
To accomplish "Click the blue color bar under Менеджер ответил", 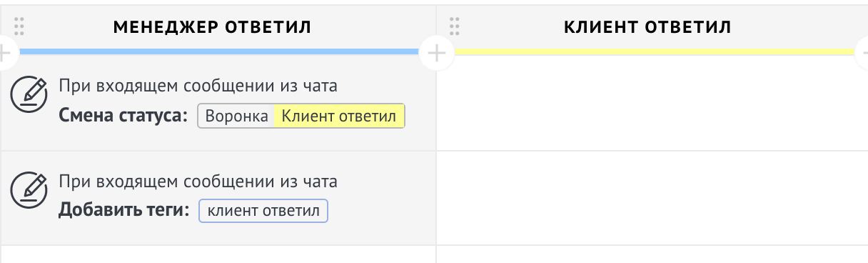I will 218,51.
